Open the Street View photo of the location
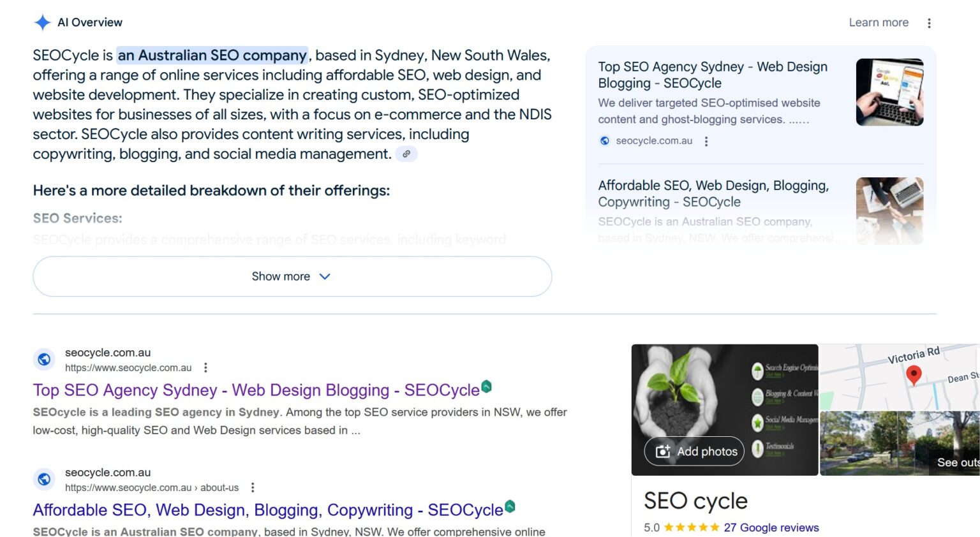 click(900, 441)
